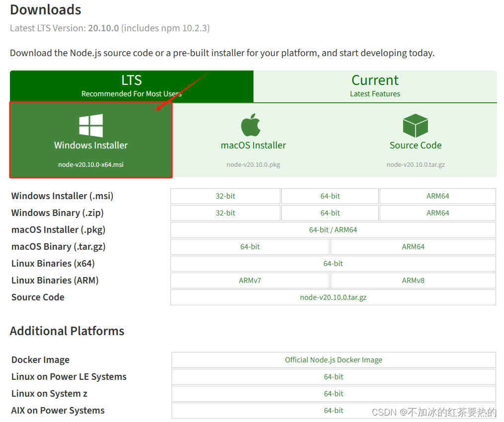Download 64-bit / ARM64 macOS Installer (.pkg)
Screen dimensions: 504x422
point(333,229)
